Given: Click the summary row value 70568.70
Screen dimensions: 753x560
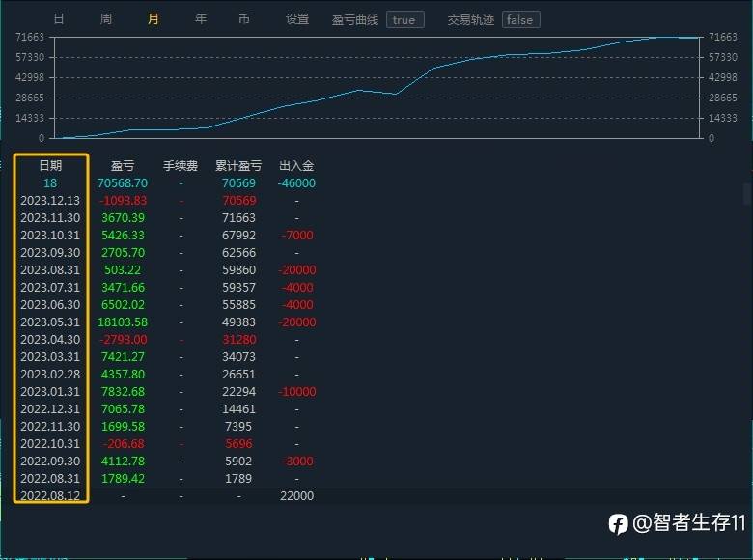Looking at the screenshot, I should pyautogui.click(x=123, y=183).
